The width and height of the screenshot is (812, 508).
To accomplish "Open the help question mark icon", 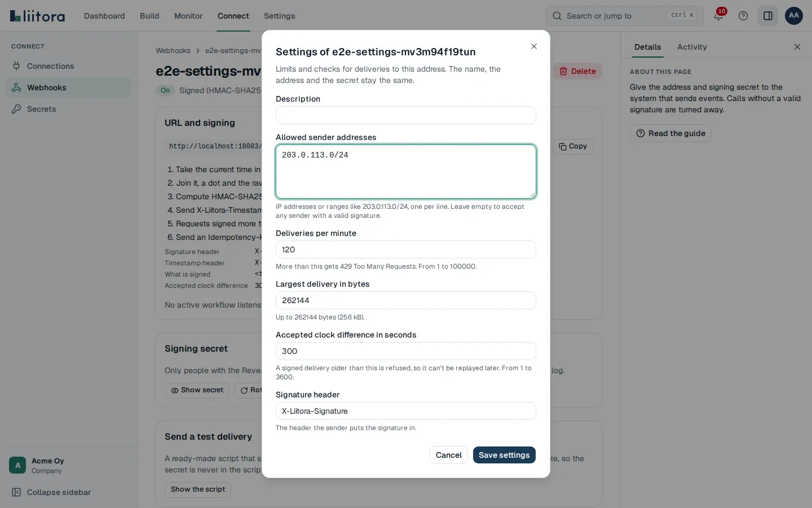I will (743, 16).
